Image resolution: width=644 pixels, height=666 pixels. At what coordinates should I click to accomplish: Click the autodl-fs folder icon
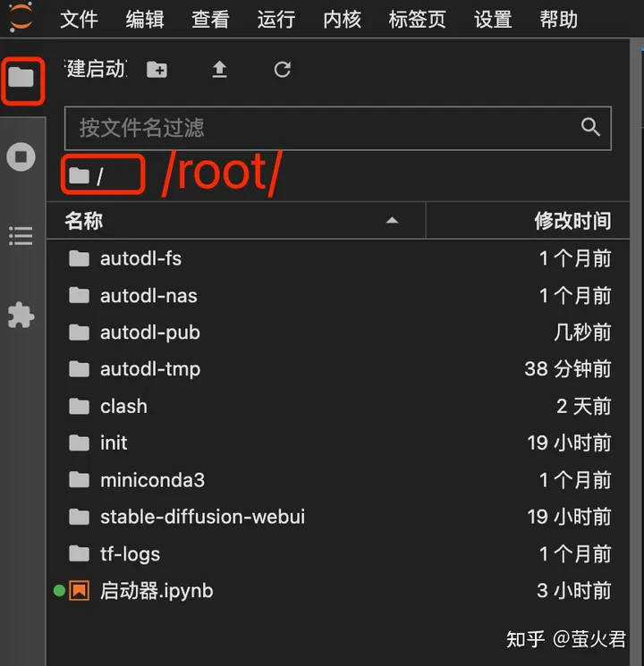[x=79, y=258]
